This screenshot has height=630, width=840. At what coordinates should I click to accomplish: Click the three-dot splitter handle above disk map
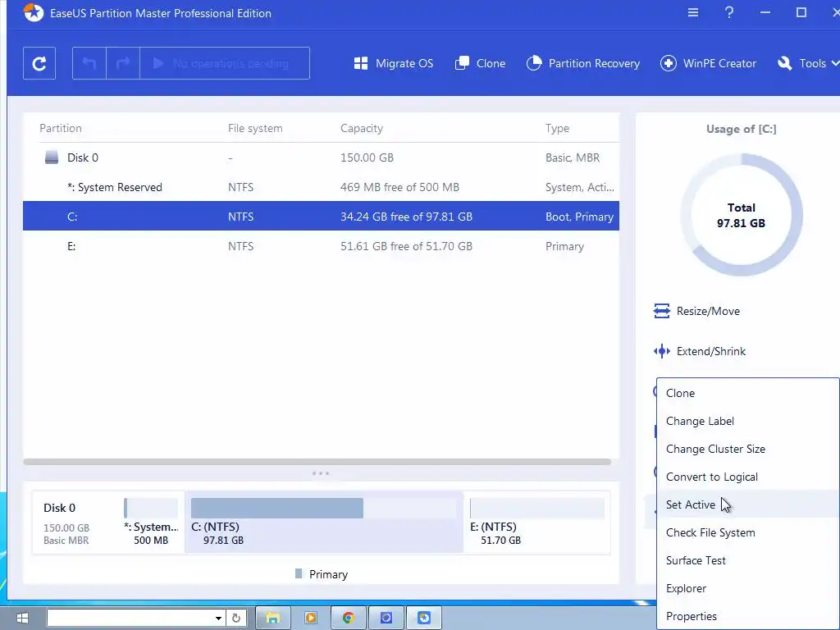click(x=321, y=473)
